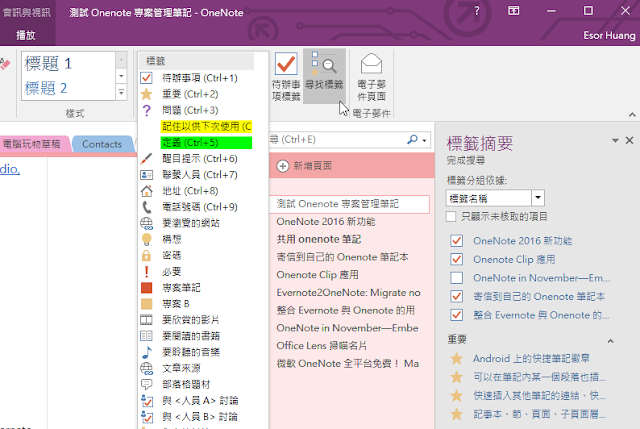Select the 要聆聽的音樂 music note tag
The image size is (640, 429).
tap(147, 352)
